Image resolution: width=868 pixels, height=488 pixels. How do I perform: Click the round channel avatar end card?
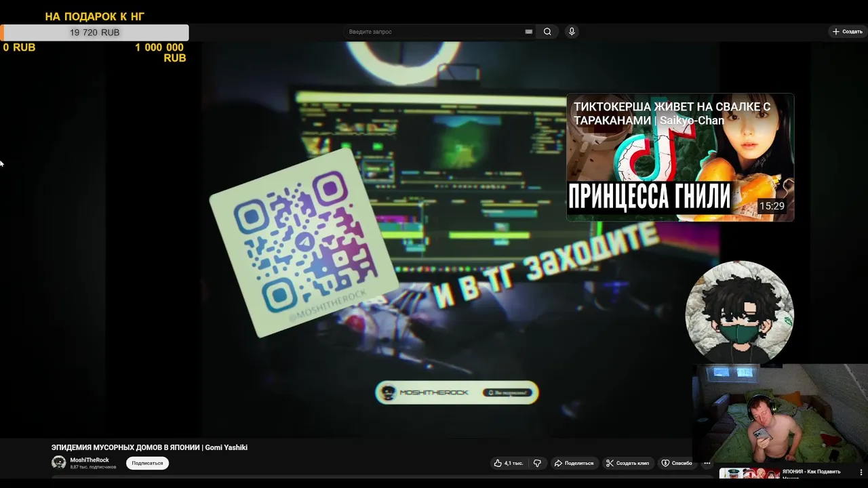[739, 314]
